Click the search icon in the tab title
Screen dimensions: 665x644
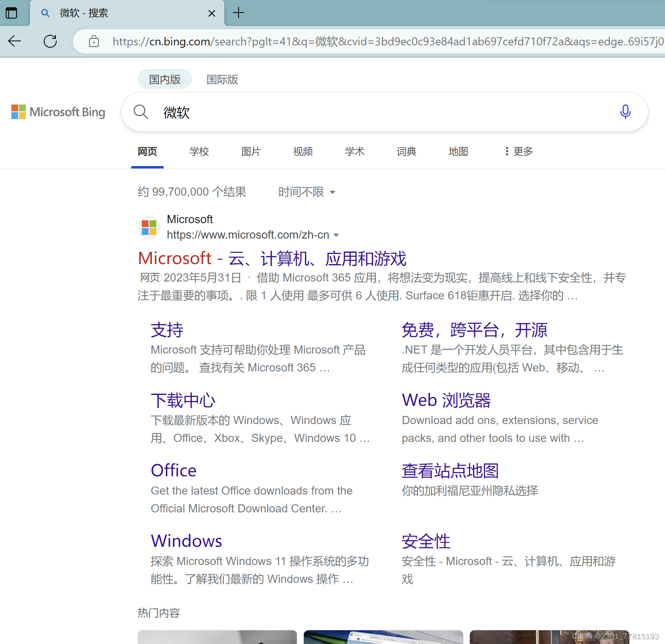pyautogui.click(x=45, y=13)
